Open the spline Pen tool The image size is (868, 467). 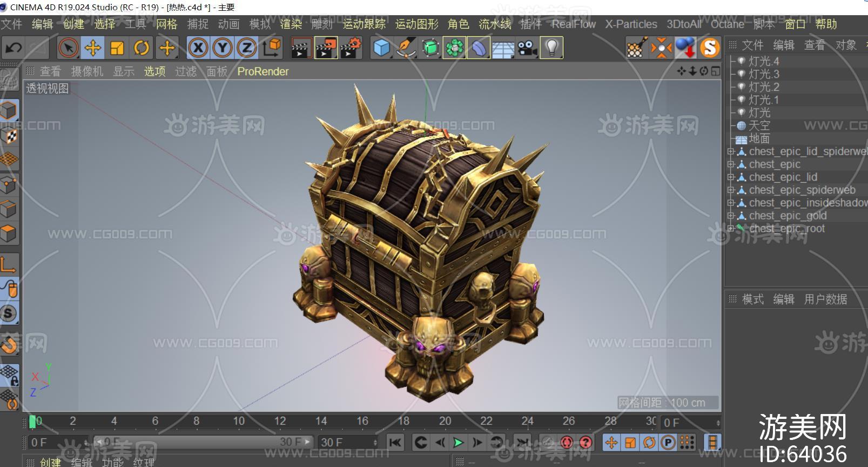tap(406, 48)
